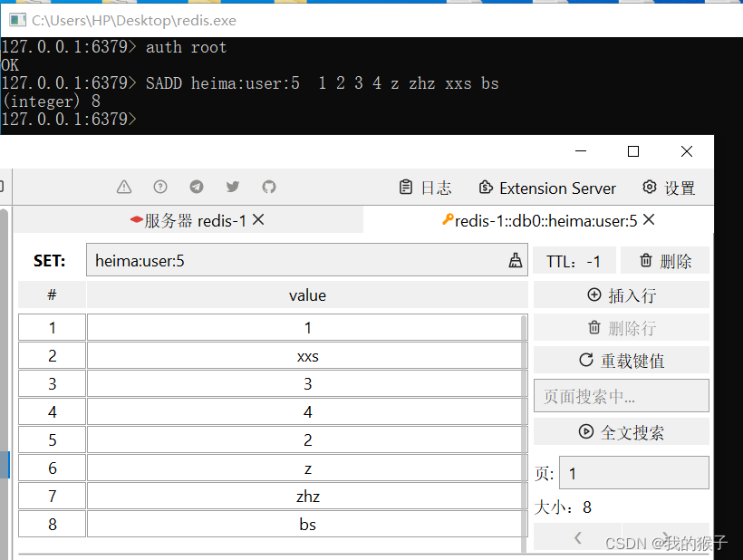Click the help question mark icon

(x=160, y=187)
